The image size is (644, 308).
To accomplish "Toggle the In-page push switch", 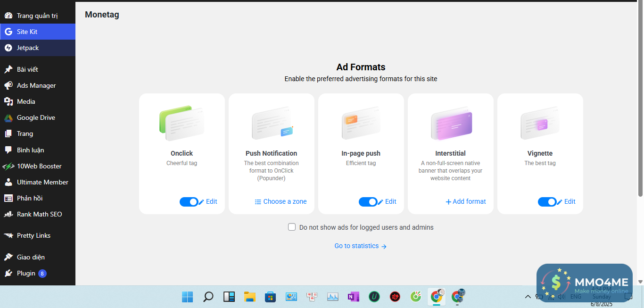I will point(368,202).
